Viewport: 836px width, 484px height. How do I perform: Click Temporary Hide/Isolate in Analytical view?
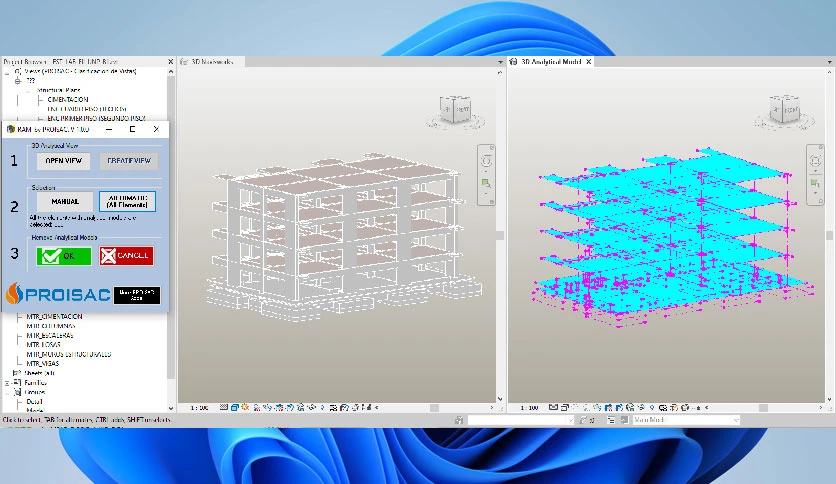tap(641, 407)
